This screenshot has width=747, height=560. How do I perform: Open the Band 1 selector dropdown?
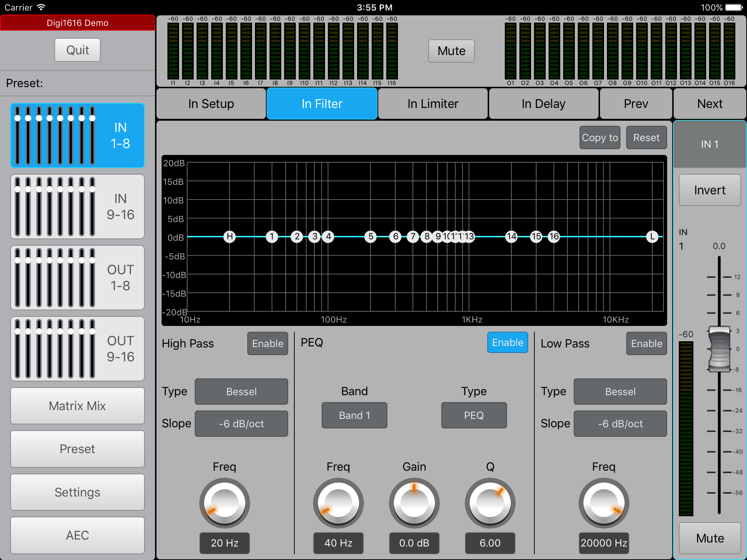(355, 415)
